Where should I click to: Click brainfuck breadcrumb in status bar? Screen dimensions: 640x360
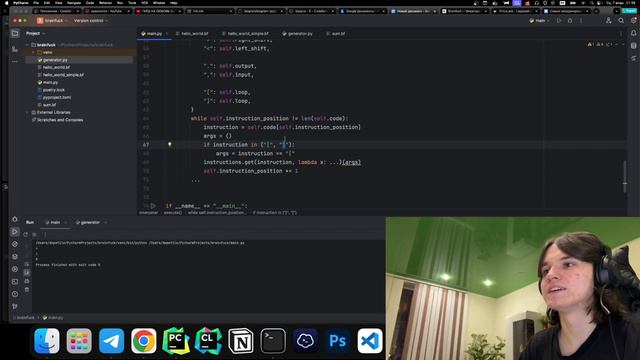(x=25, y=318)
